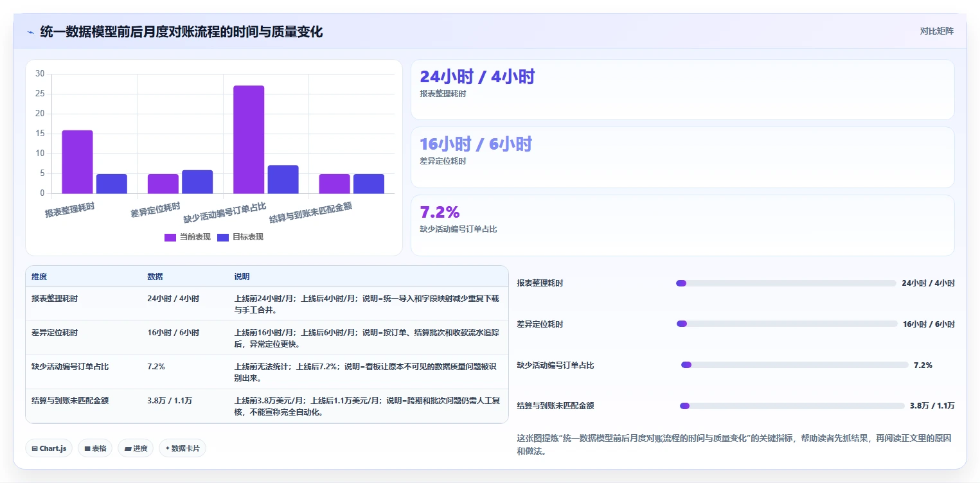Click the 对比矩阵 label in header

(937, 31)
